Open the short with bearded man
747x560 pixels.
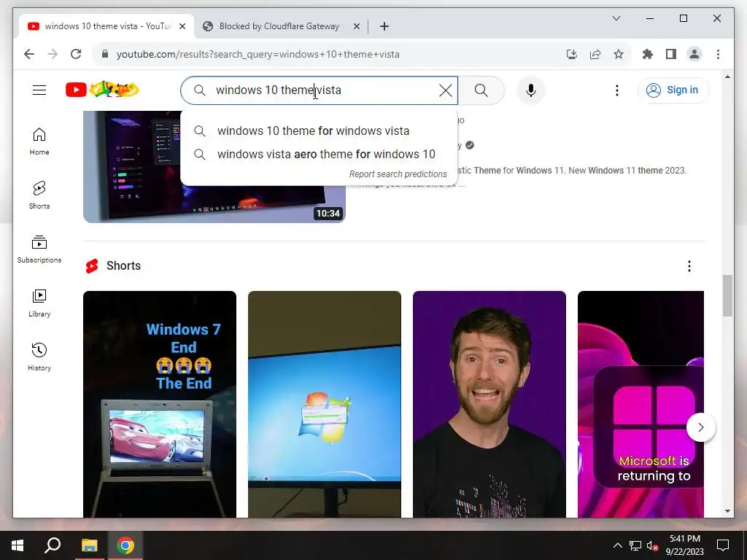tap(489, 404)
